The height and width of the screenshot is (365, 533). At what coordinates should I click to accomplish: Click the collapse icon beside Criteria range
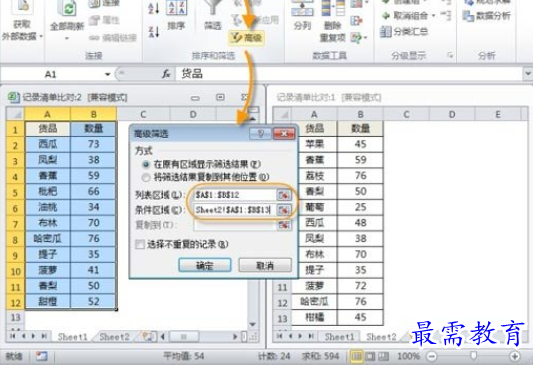coord(283,210)
